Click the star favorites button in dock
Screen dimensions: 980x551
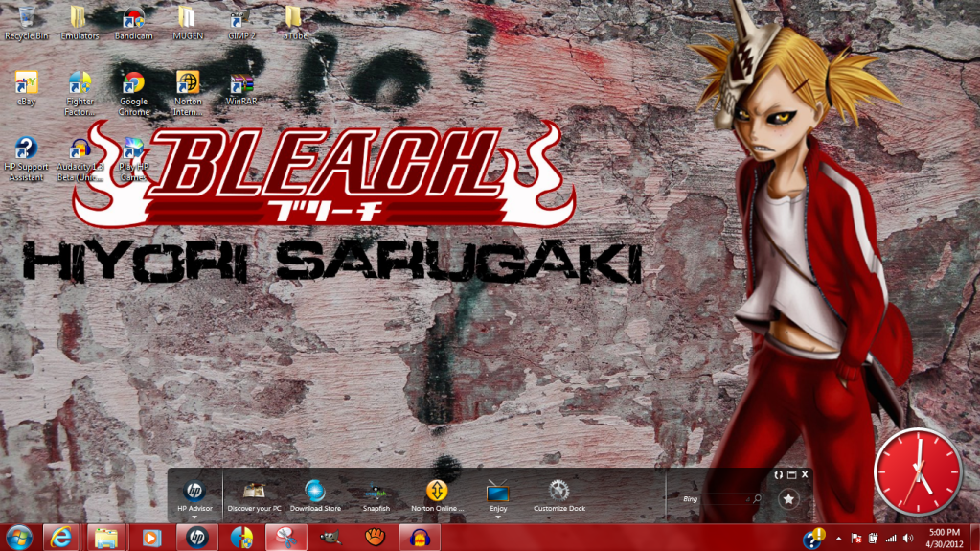[x=788, y=499]
